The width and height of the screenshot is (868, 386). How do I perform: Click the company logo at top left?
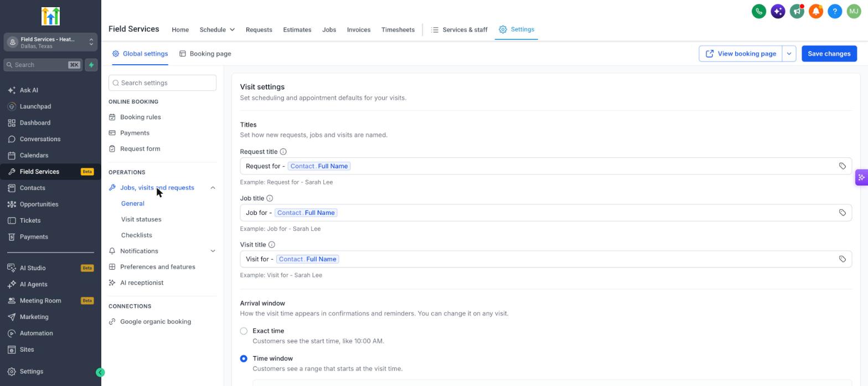pyautogui.click(x=50, y=17)
